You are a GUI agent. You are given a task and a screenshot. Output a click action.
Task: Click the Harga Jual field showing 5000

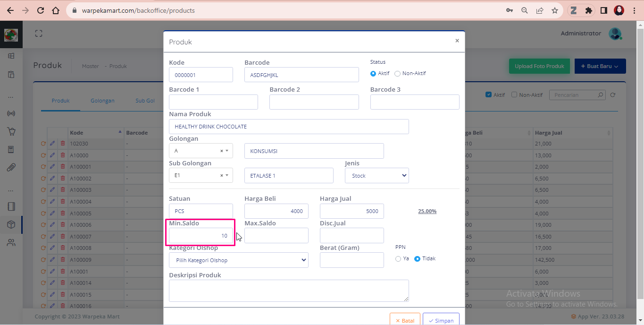point(352,211)
